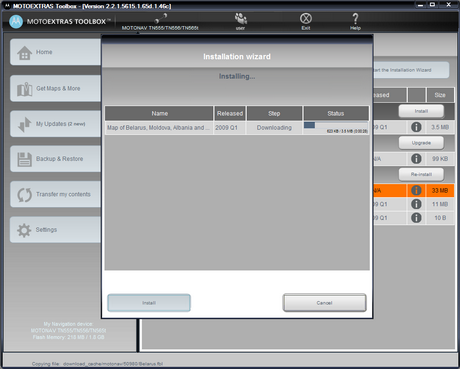Close the MotoExtras Toolbox window
This screenshot has width=460, height=369.
click(449, 5)
